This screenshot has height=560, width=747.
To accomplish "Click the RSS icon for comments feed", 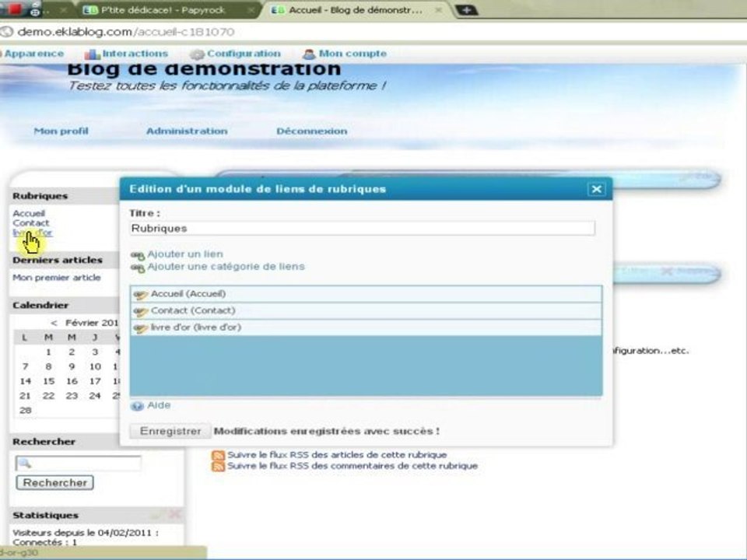I will pyautogui.click(x=218, y=467).
